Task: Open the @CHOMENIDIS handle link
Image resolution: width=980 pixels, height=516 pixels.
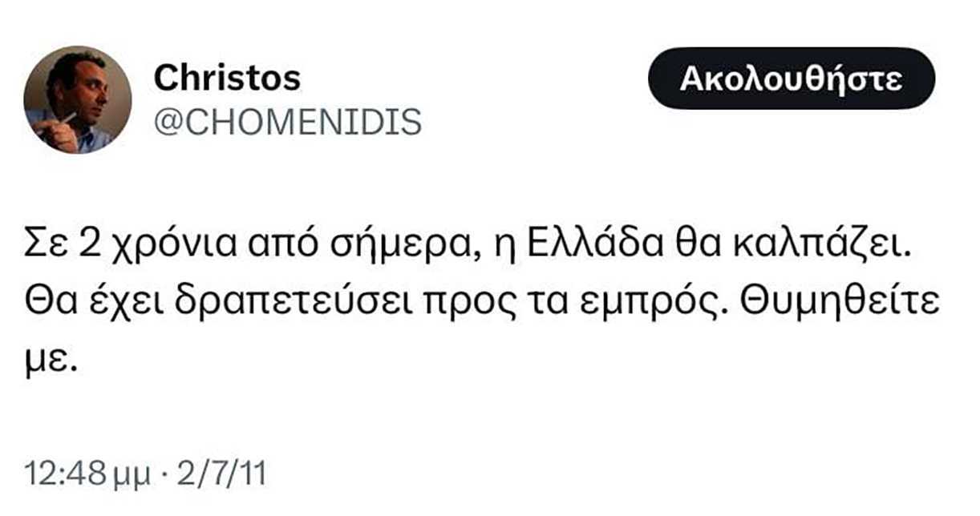Action: [x=287, y=122]
